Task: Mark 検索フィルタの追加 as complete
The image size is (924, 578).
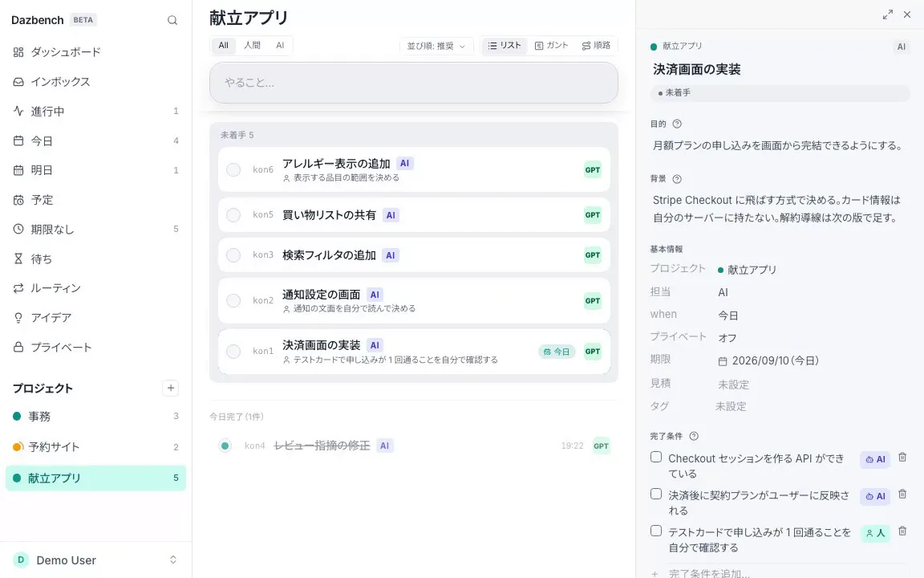Action: coord(233,254)
